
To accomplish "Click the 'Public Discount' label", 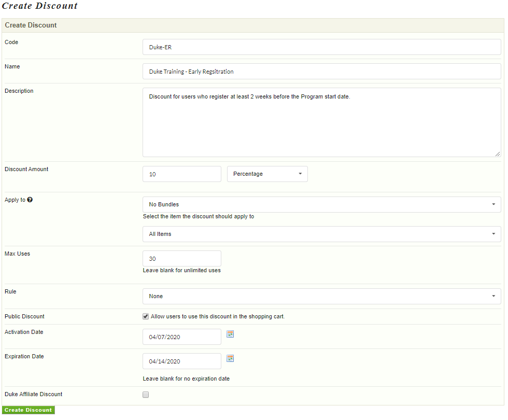I will pyautogui.click(x=24, y=316).
